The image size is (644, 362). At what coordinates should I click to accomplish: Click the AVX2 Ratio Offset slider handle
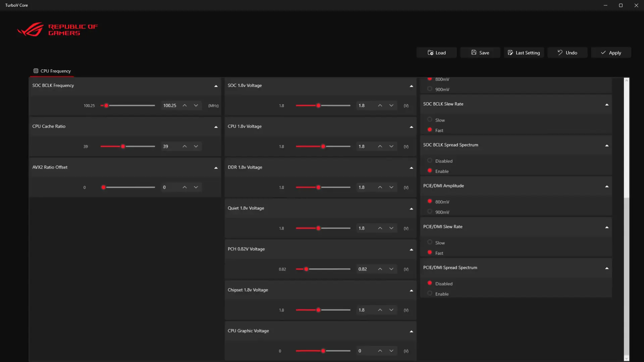coord(104,187)
